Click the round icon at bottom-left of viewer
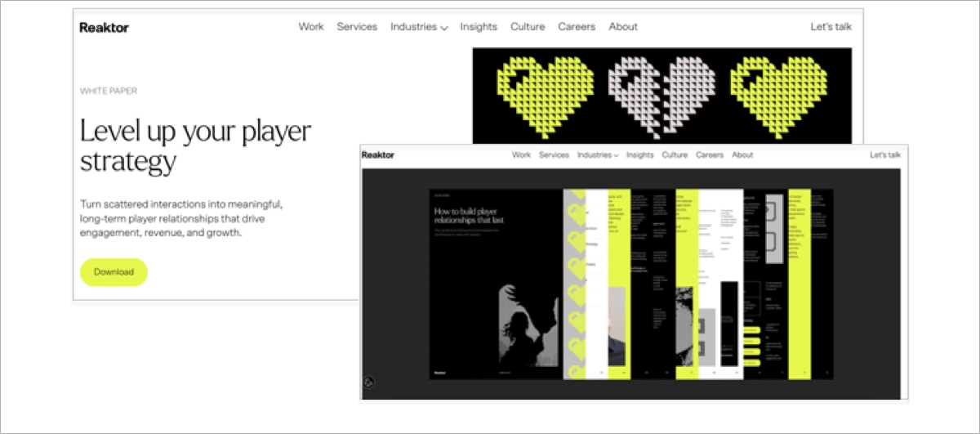This screenshot has height=434, width=980. coord(369,380)
